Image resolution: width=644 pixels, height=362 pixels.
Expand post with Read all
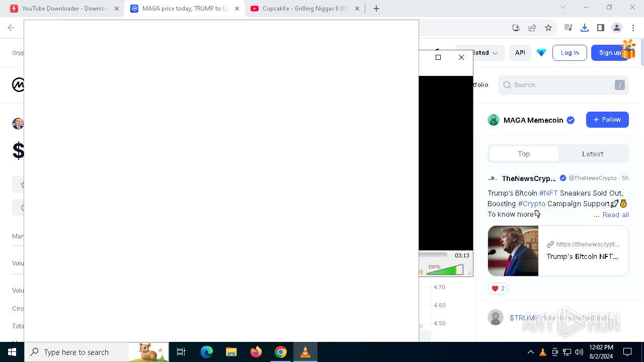[x=616, y=215]
